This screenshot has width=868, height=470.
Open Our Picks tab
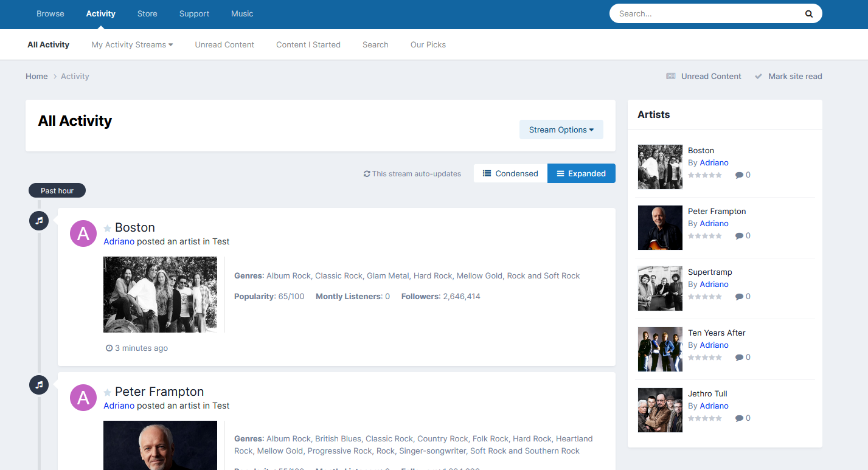pos(428,44)
